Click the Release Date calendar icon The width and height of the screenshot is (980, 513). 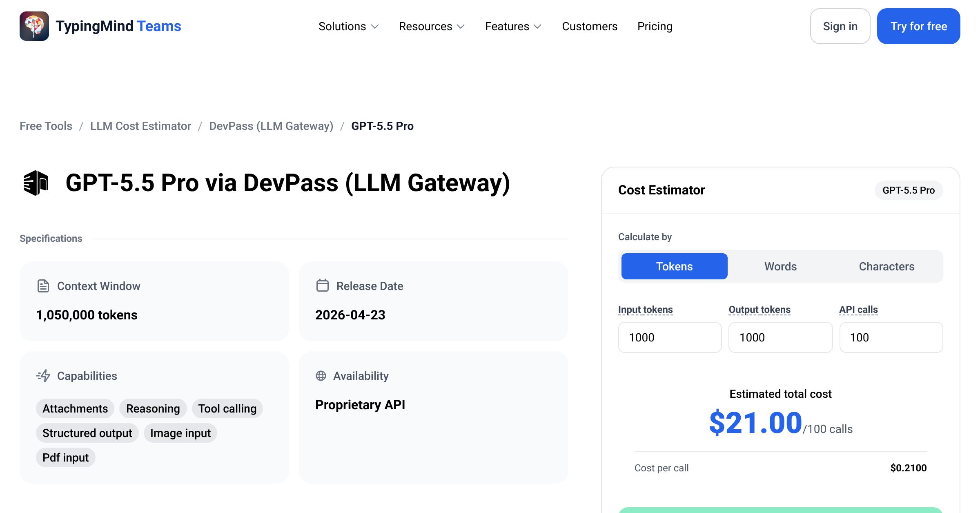click(x=323, y=285)
